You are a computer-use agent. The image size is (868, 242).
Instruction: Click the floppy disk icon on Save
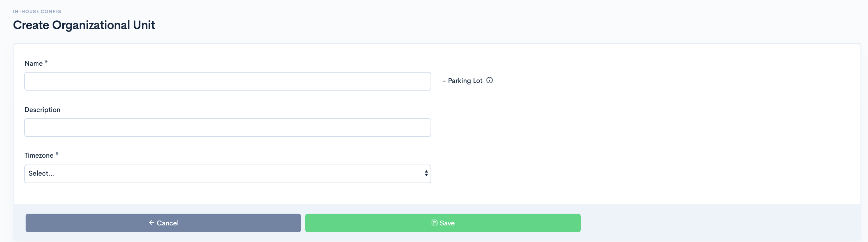(434, 223)
